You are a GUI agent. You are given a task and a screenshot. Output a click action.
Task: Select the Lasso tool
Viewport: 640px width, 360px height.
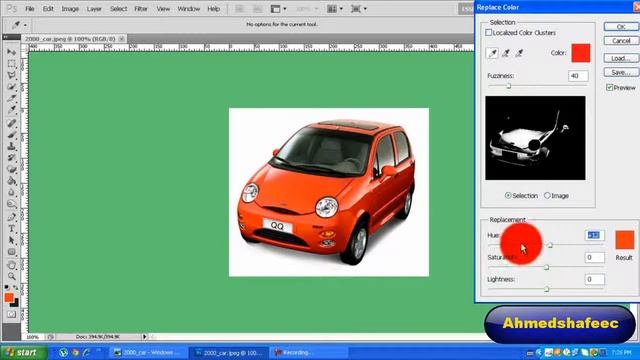point(11,76)
